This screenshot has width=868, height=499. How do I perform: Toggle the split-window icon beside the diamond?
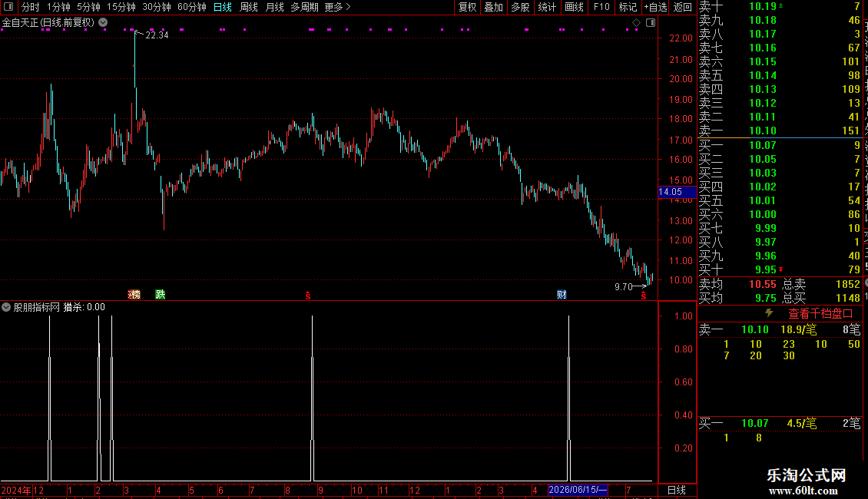click(651, 23)
